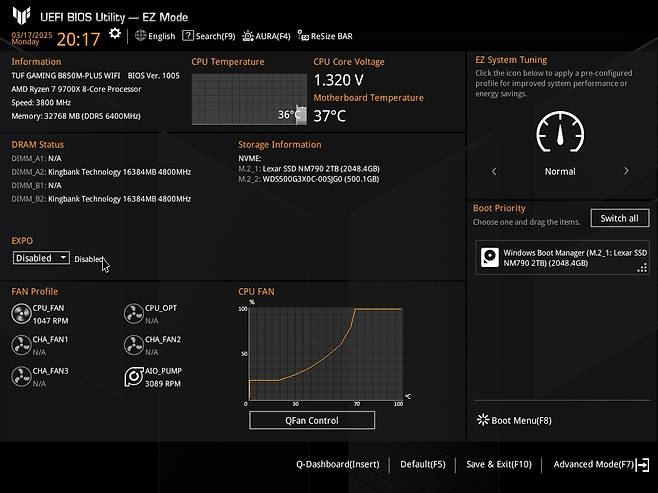
Task: Select the CHA_FAN2 fan icon
Action: 134,346
